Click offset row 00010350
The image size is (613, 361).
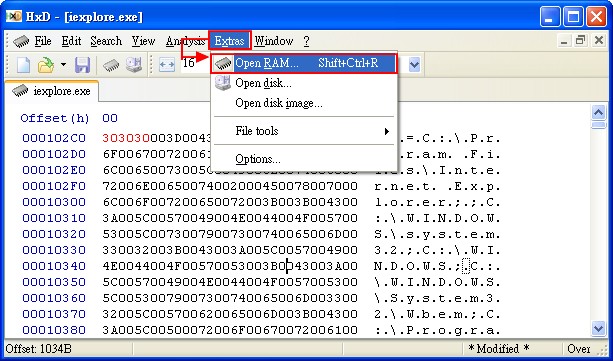point(54,282)
